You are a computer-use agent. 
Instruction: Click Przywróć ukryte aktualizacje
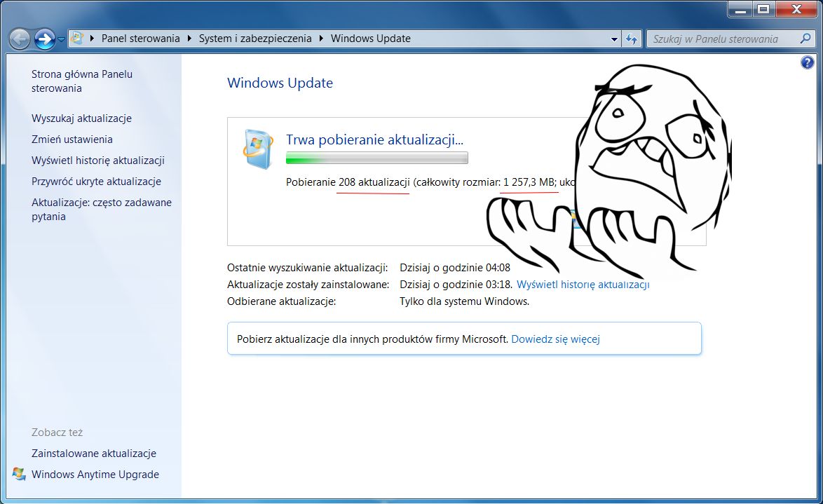(x=96, y=181)
